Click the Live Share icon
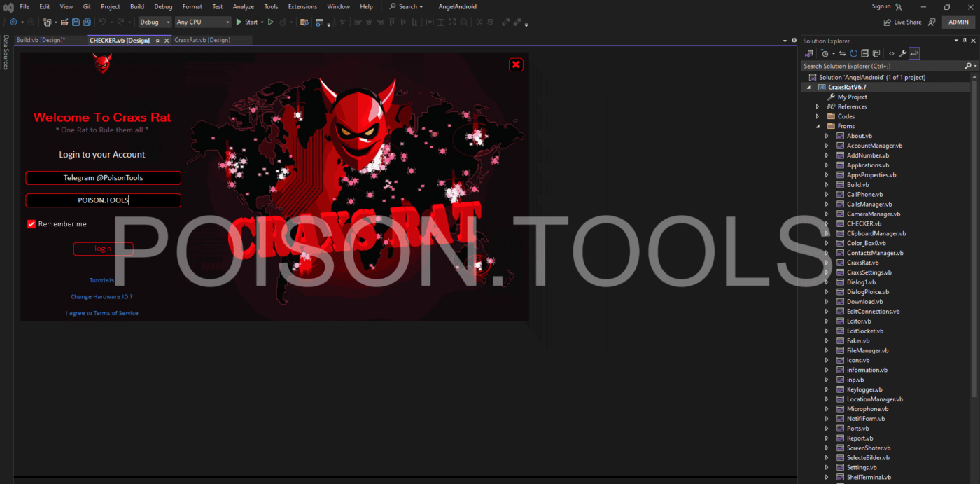 (x=888, y=22)
